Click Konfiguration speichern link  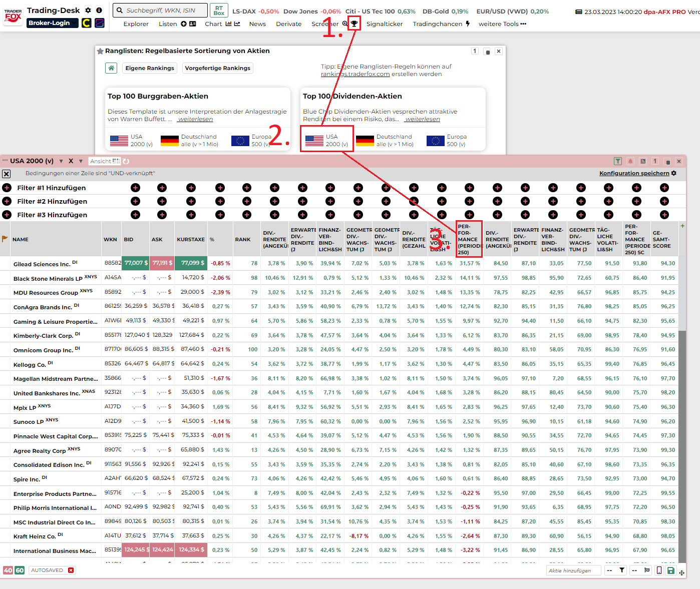634,173
